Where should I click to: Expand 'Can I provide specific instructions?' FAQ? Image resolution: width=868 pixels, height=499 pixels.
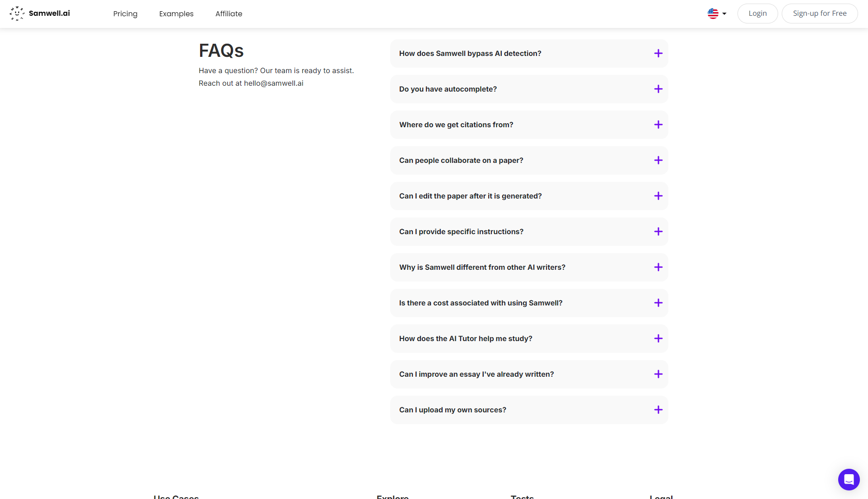[461, 231]
